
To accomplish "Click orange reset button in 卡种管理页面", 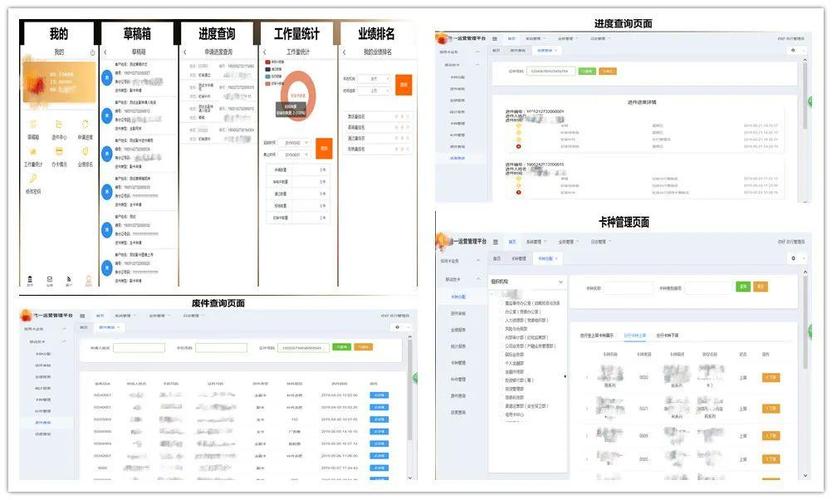I will (x=760, y=287).
